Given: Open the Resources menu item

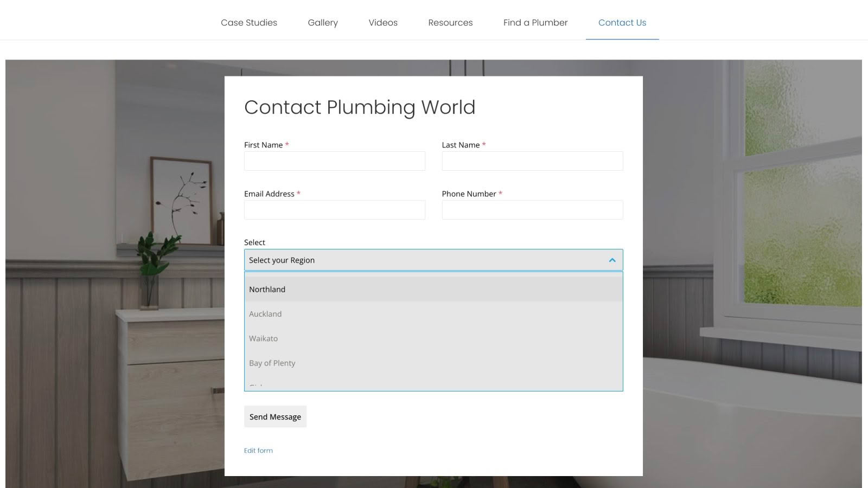Looking at the screenshot, I should [x=450, y=22].
